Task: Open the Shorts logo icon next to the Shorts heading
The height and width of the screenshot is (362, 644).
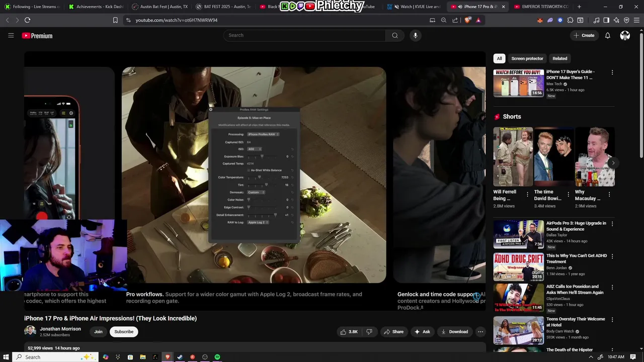Action: 497,117
